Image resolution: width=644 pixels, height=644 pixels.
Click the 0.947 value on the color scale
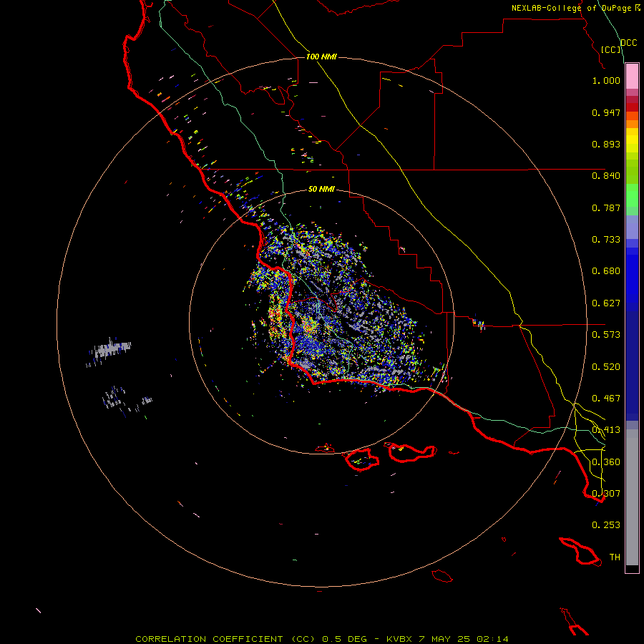pos(606,112)
